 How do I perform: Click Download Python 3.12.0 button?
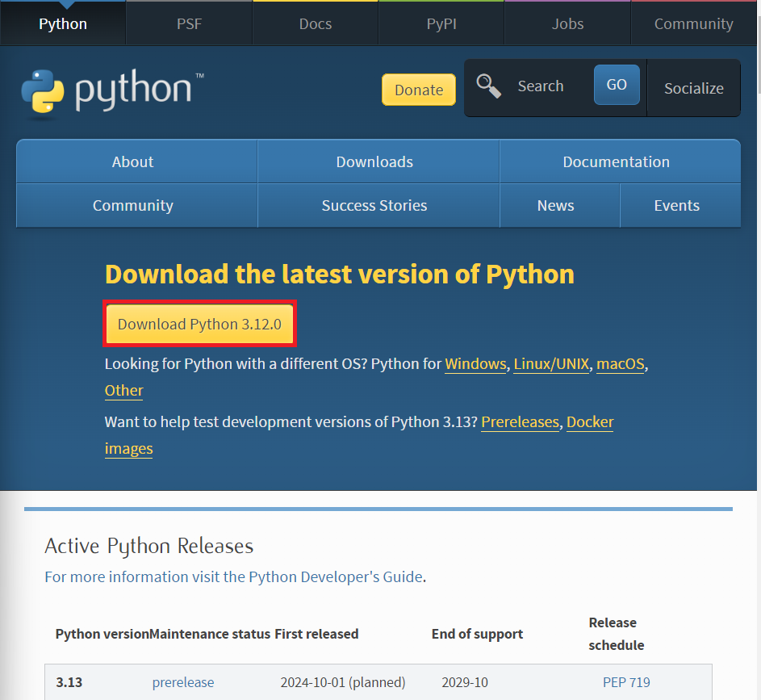point(199,324)
